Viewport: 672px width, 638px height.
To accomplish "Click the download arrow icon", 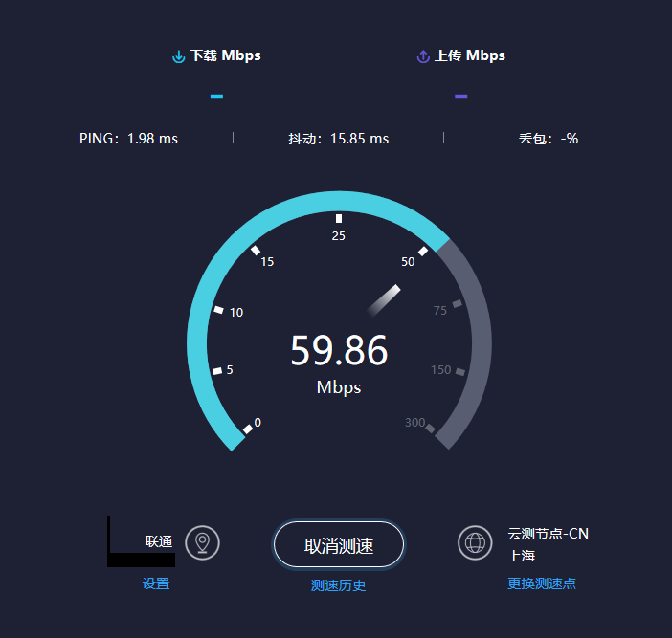I will click(178, 56).
